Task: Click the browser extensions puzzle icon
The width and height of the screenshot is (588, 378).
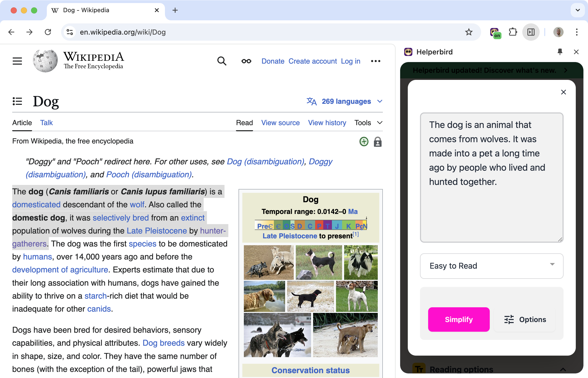Action: pos(513,32)
